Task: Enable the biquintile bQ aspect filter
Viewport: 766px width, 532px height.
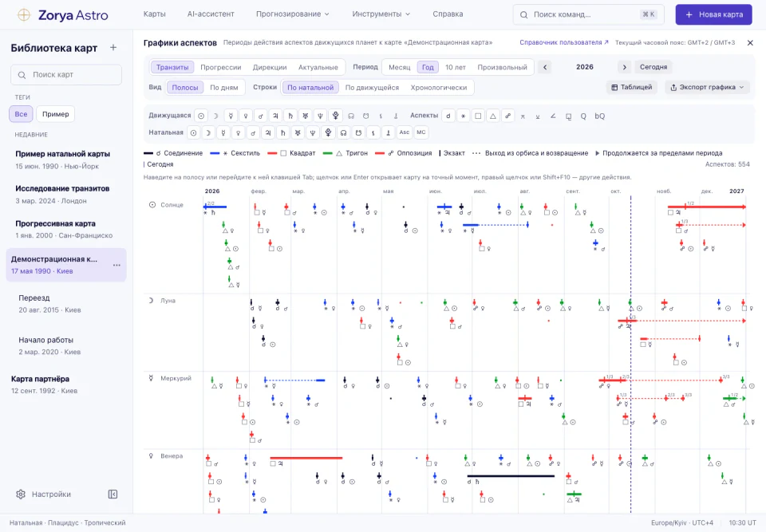Action: (x=599, y=116)
